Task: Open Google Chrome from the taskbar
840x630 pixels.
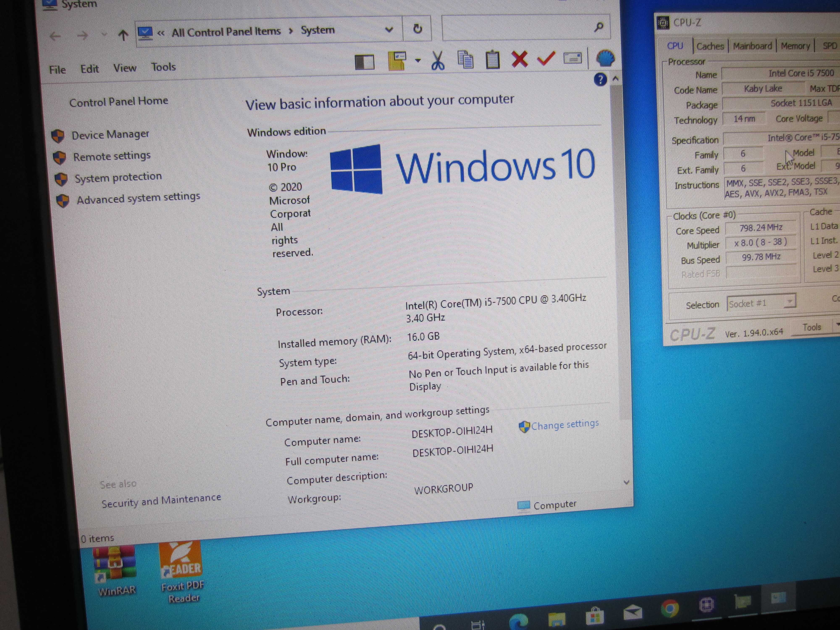Action: tap(669, 608)
